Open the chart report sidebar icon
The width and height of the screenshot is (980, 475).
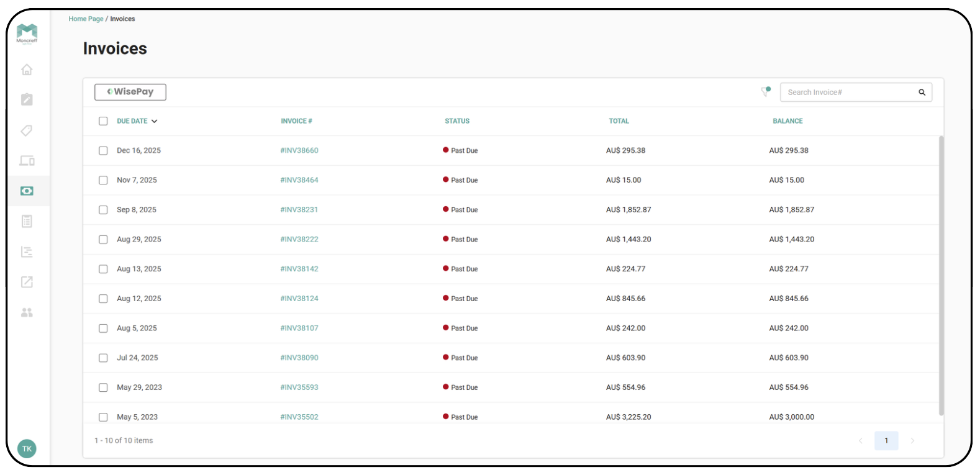pos(27,251)
